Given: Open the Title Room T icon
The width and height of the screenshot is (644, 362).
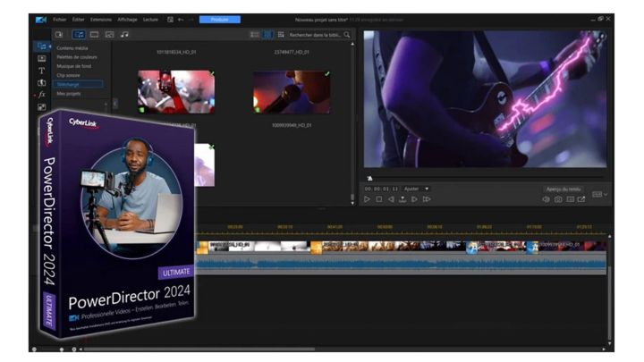Looking at the screenshot, I should click(41, 71).
